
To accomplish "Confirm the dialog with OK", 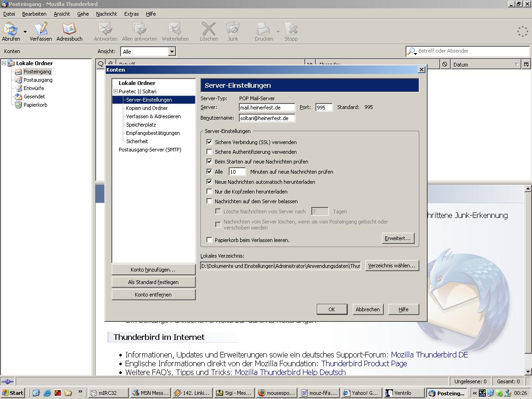I will click(x=332, y=309).
